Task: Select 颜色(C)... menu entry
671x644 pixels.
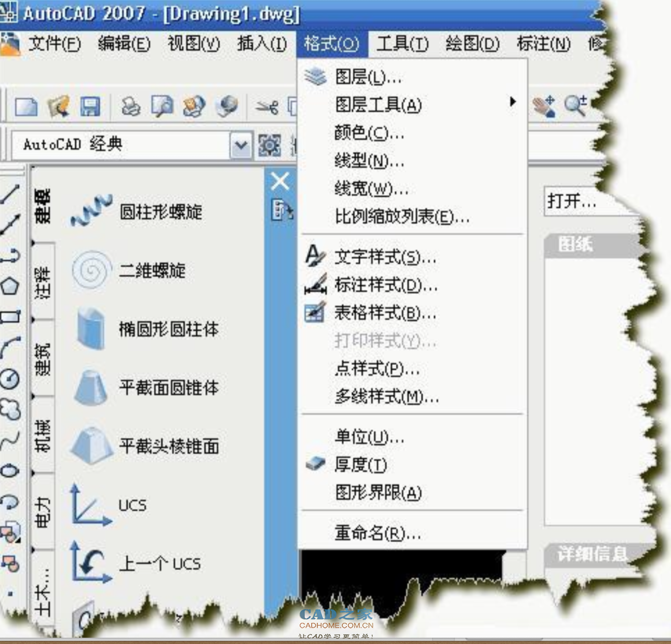Action: click(x=413, y=133)
